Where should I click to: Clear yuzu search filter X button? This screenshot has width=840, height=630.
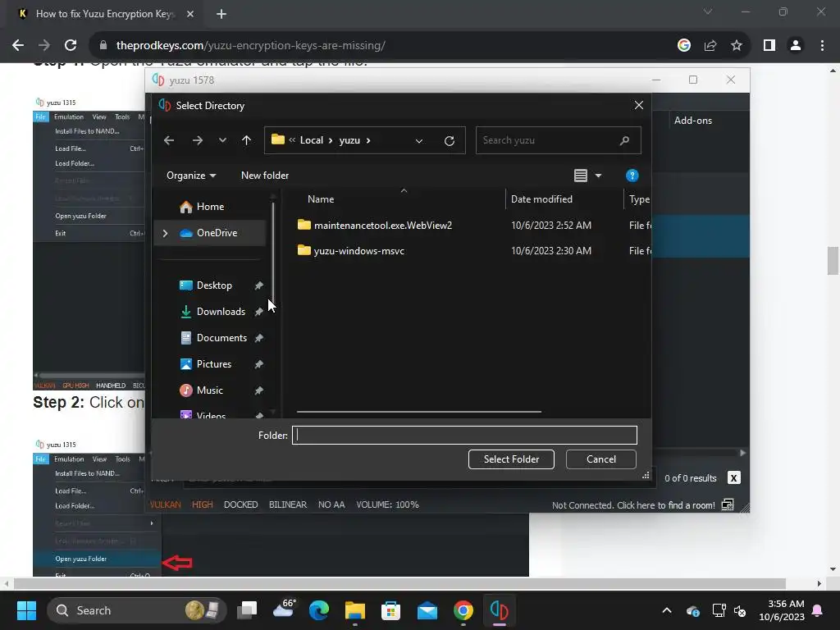click(733, 478)
